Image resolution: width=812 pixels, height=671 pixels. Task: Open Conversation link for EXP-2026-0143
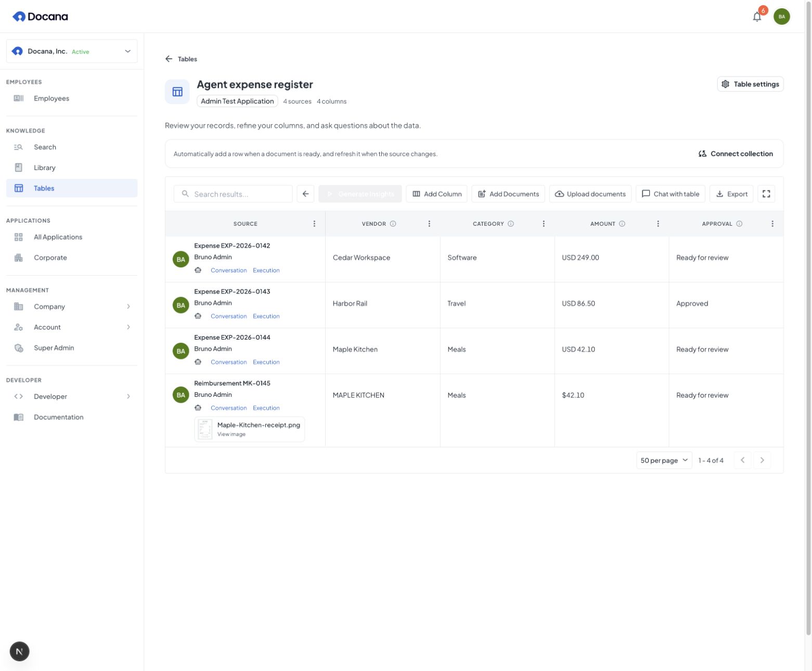pos(229,316)
